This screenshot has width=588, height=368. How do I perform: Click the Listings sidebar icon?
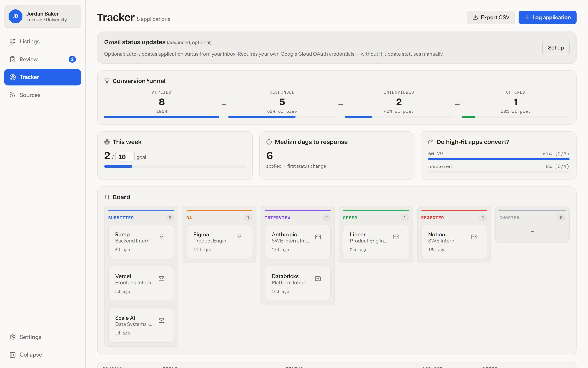(x=13, y=42)
